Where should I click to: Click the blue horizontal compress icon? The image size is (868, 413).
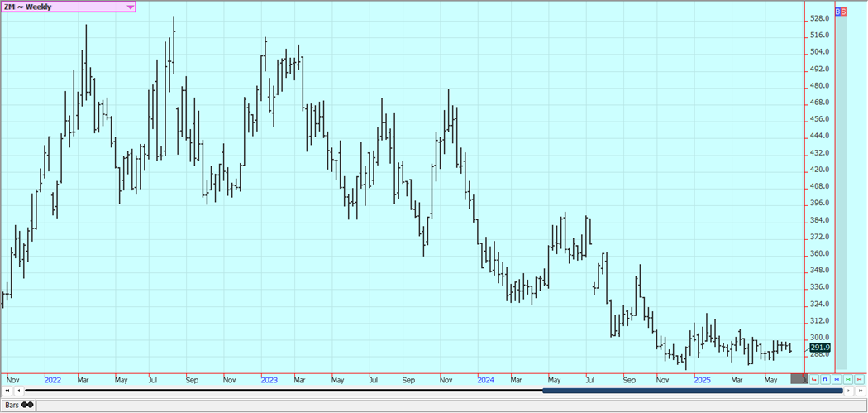click(837, 380)
